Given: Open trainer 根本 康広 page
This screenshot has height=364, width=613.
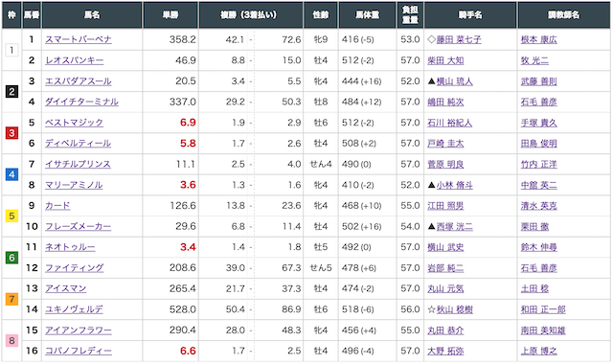Looking at the screenshot, I should (538, 39).
